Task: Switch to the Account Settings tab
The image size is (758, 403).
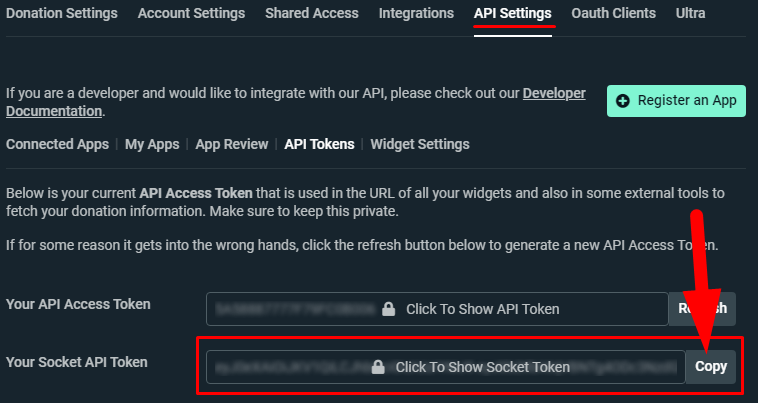Action: tap(191, 13)
